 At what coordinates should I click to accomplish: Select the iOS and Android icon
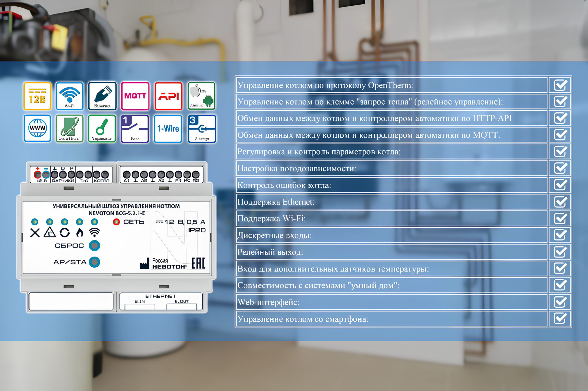201,96
